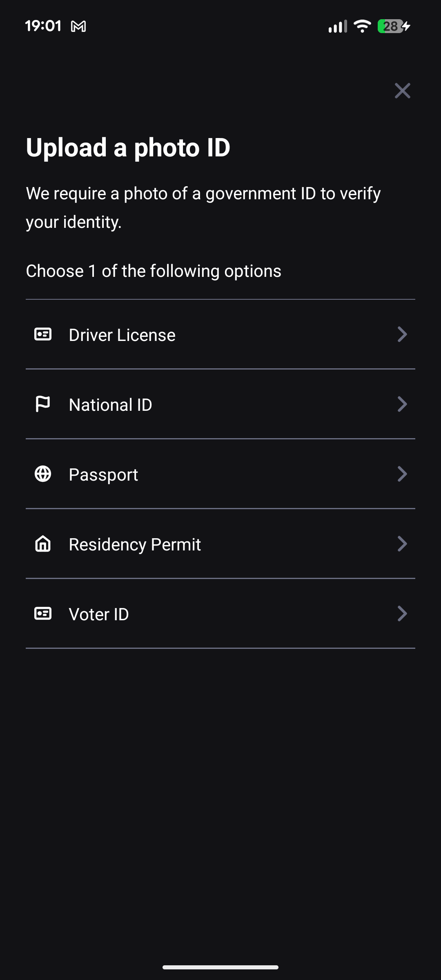Open Driver License via its chevron arrow
441x980 pixels.
pos(402,334)
